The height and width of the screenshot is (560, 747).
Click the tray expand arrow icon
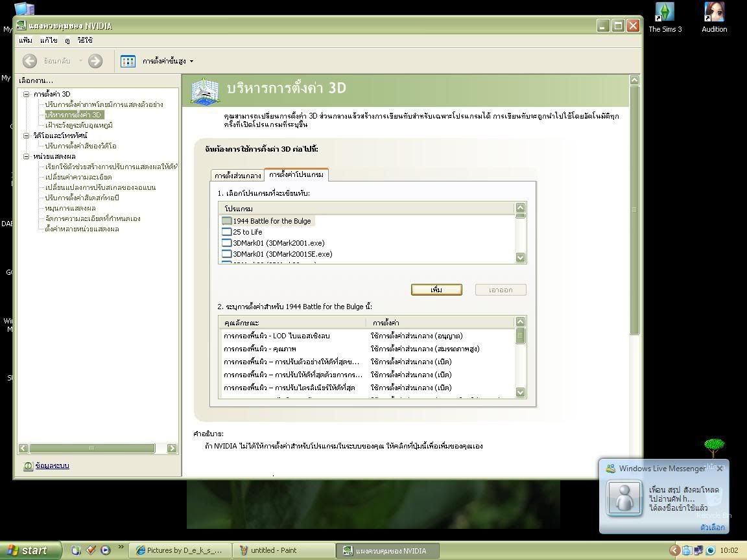[674, 550]
